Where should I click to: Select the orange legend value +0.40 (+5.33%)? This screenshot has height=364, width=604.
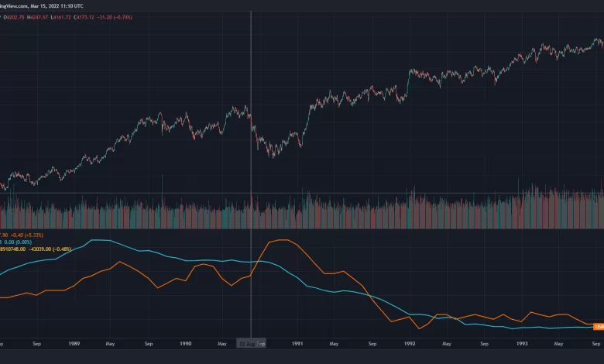tap(33, 235)
